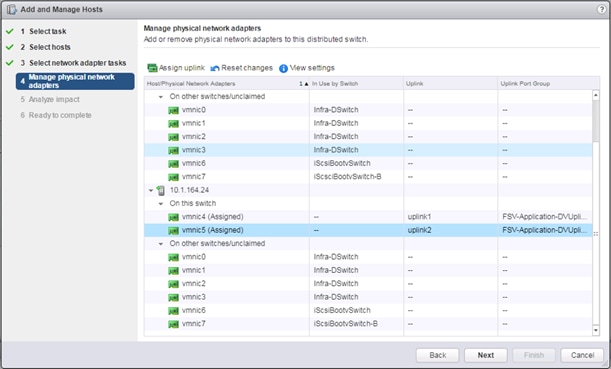
Task: Click the scrollbar down arrow
Action: pos(595,330)
